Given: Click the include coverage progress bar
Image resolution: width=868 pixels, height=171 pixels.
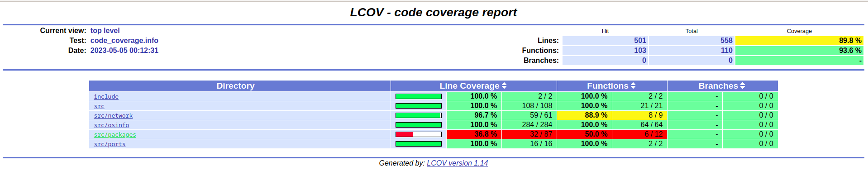Looking at the screenshot, I should pyautogui.click(x=419, y=96).
